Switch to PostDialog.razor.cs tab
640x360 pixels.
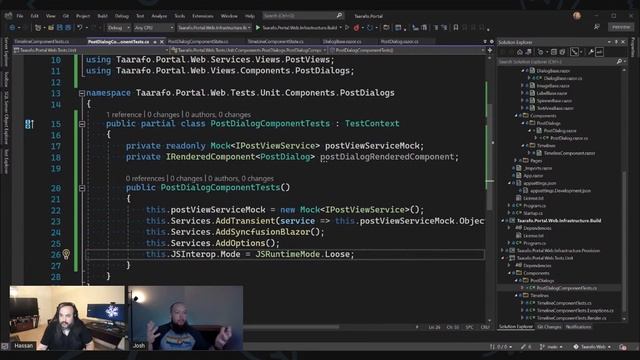(x=400, y=42)
